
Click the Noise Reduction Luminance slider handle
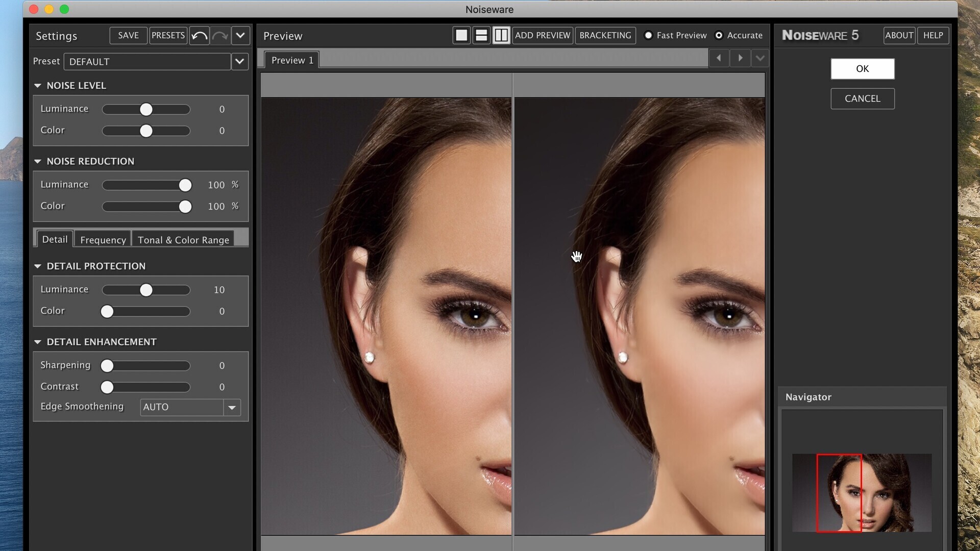point(185,185)
